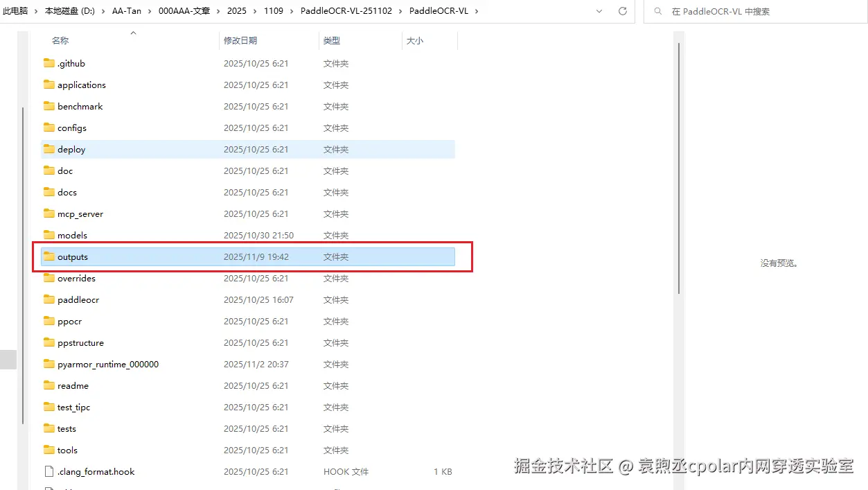Expand the chevron after 本地磁盘 (D:)
Image resolution: width=868 pixels, height=490 pixels.
point(105,11)
